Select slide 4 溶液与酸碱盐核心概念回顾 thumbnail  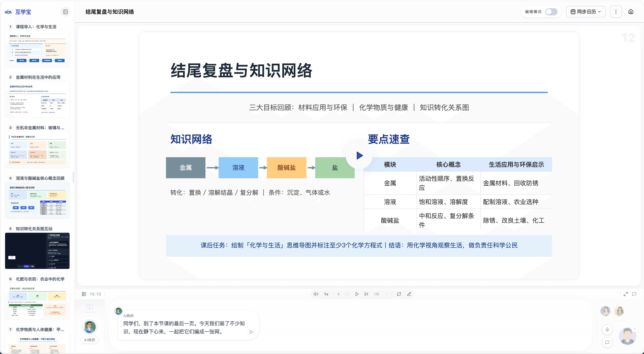click(x=37, y=200)
